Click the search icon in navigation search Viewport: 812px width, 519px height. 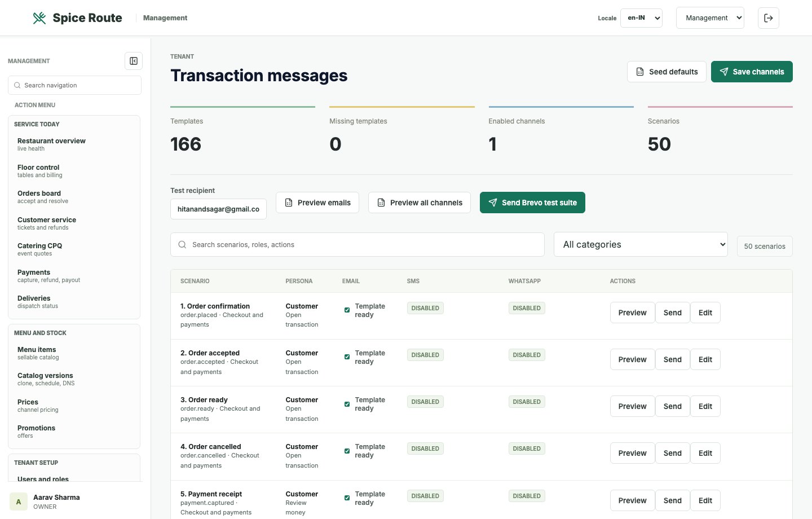click(17, 85)
